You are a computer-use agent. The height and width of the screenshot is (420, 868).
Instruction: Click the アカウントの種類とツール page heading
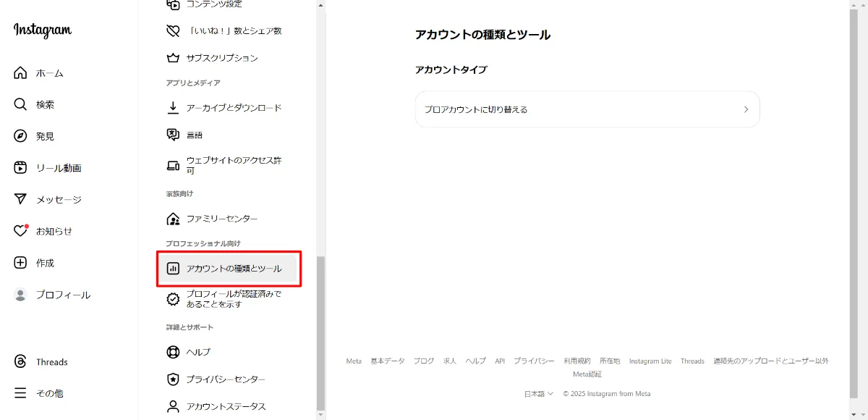coord(482,35)
